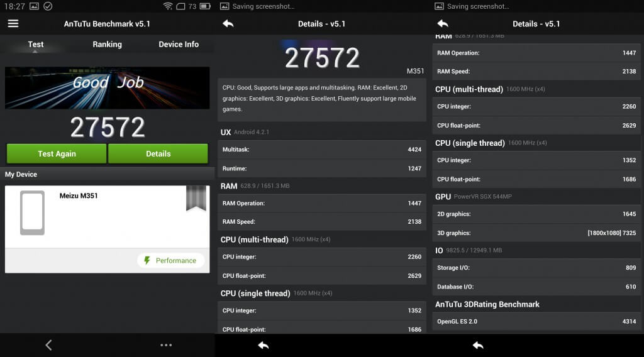Image resolution: width=644 pixels, height=357 pixels.
Task: Open the three-dot overflow menu at bottom
Action: coord(166,345)
